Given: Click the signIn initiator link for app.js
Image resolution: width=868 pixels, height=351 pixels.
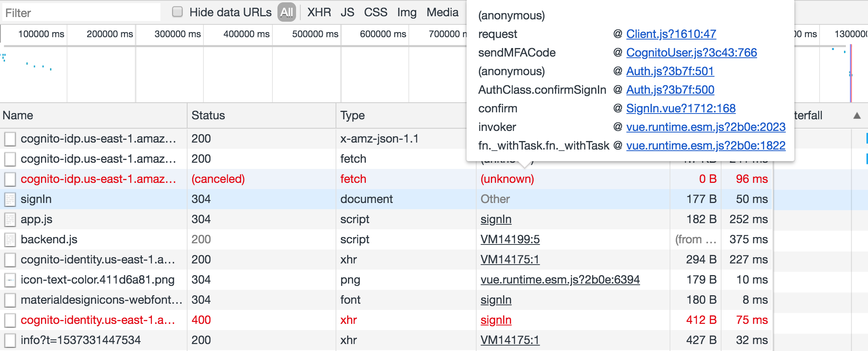Looking at the screenshot, I should pyautogui.click(x=496, y=219).
